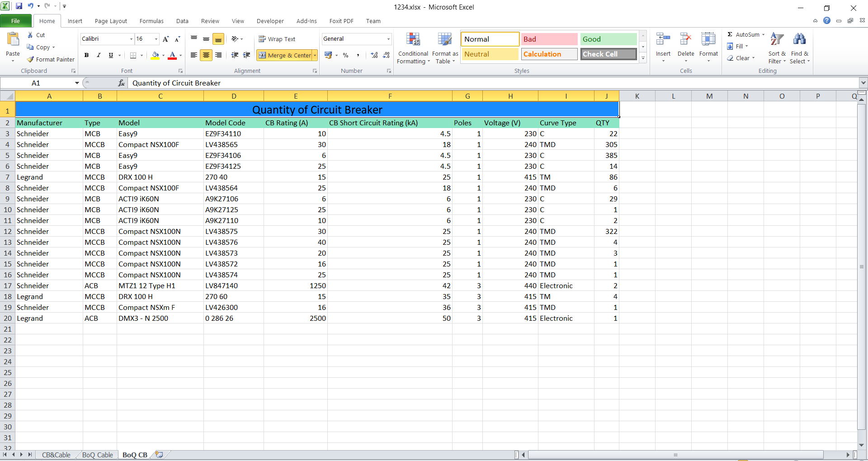Apply yellow Fill Color to cell
This screenshot has height=461, width=868.
(155, 55)
